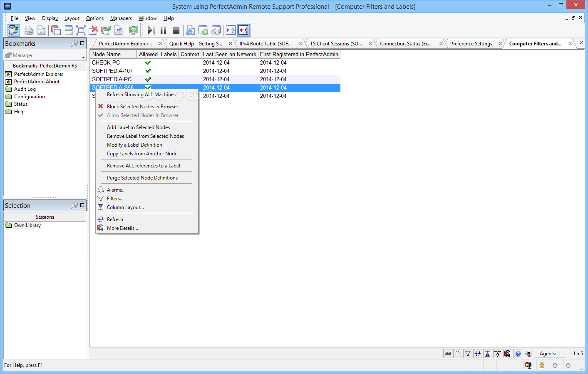Click the blue refresh arrows icon in the status bar

coord(478,354)
